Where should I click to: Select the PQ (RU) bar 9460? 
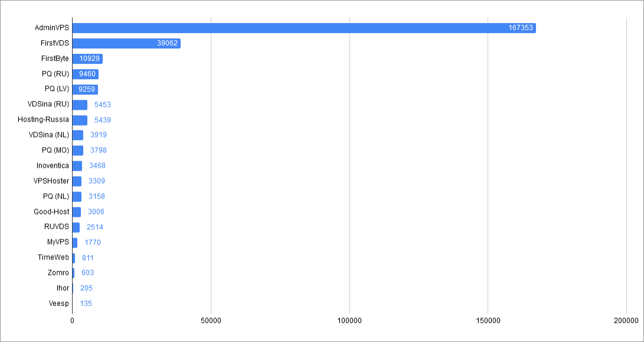click(86, 74)
